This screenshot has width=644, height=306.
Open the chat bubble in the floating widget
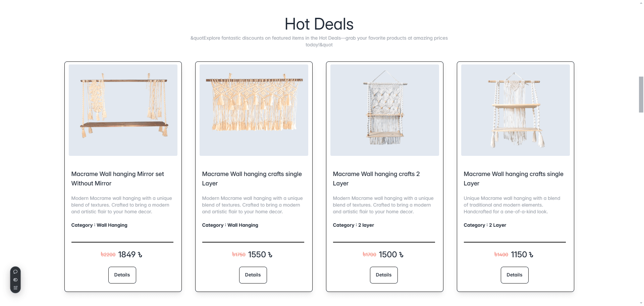coord(15,271)
